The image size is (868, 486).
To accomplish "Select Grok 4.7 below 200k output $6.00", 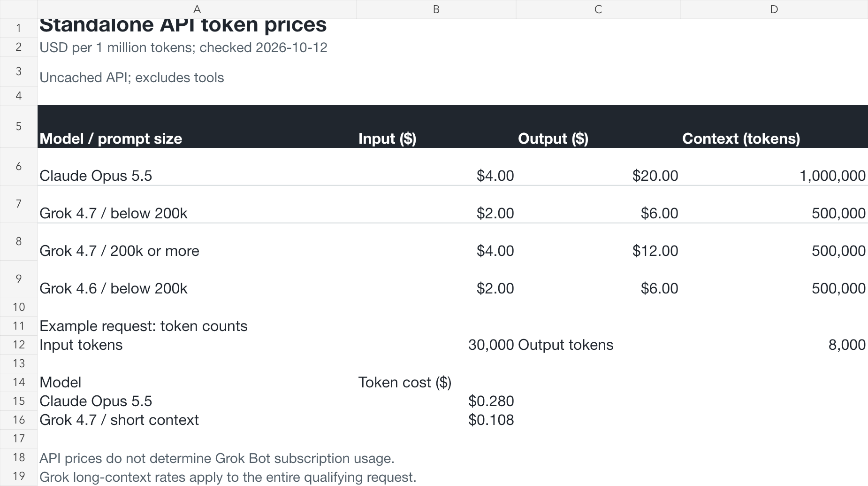I will click(598, 204).
